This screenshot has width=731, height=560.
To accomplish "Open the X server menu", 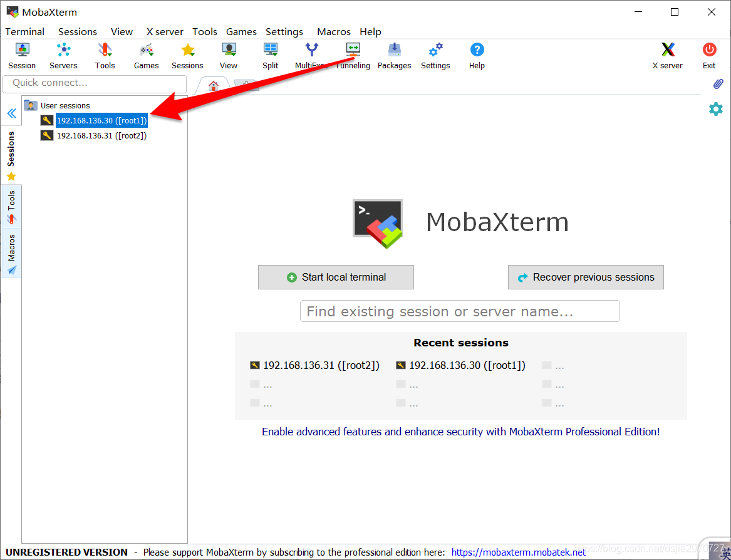I will click(165, 32).
